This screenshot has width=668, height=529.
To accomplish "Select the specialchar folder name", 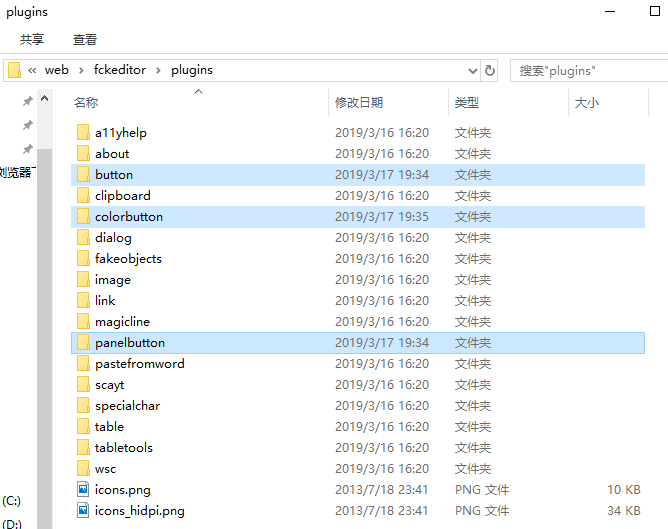I will 127,406.
